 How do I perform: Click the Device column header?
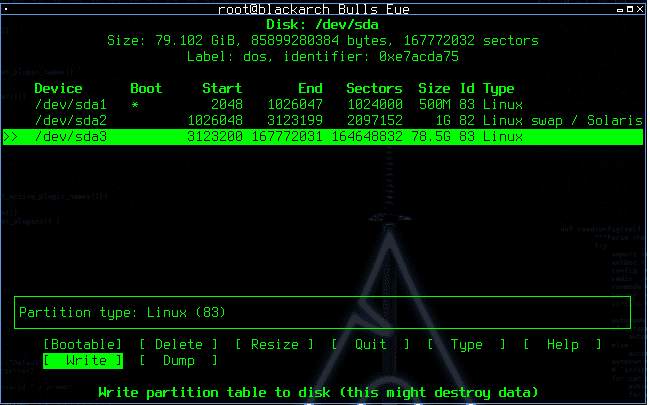click(59, 89)
